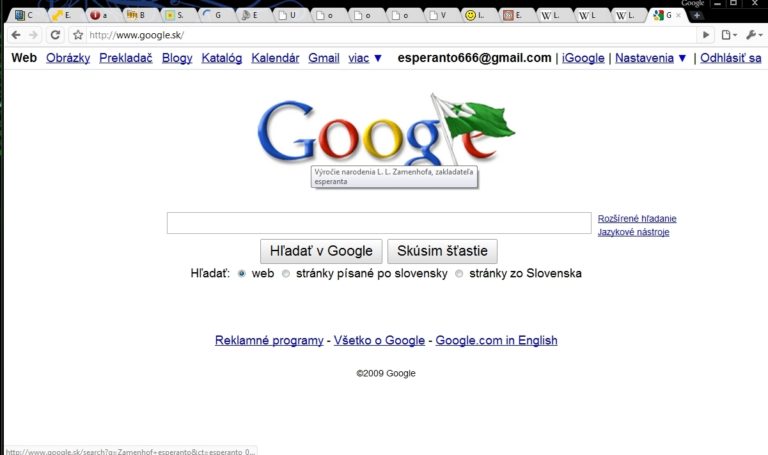The width and height of the screenshot is (768, 455).
Task: Click the browser back arrow
Action: [x=16, y=35]
